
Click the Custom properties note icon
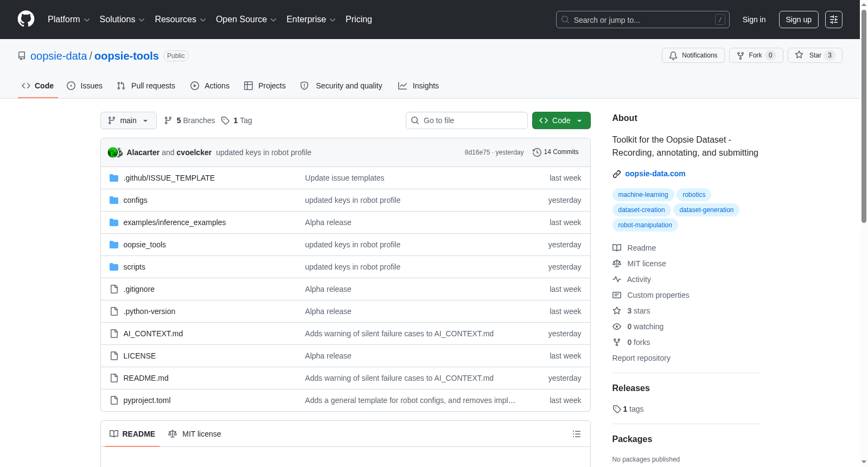[617, 295]
